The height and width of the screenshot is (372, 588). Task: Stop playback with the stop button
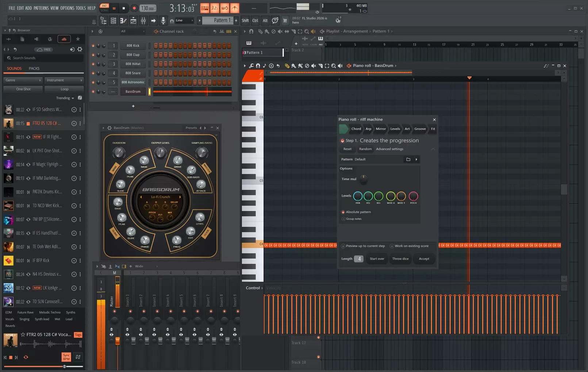[x=124, y=8]
